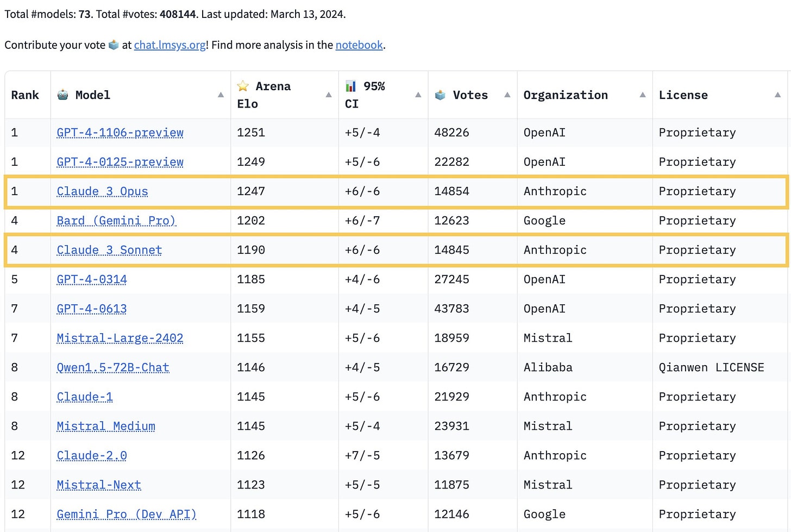Image resolution: width=791 pixels, height=532 pixels.
Task: Click the ballot box icon beside Votes header
Action: pos(441,95)
